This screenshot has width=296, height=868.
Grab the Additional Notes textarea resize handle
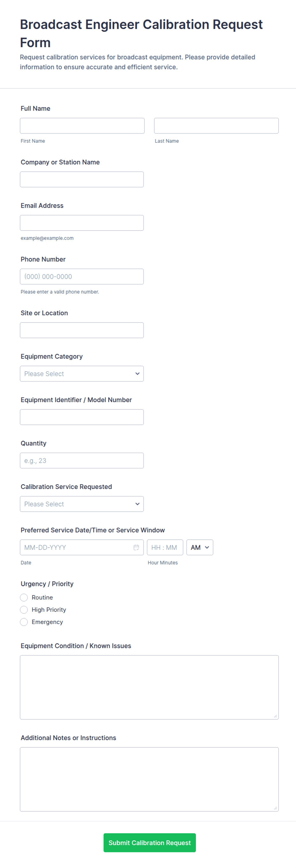(275, 808)
